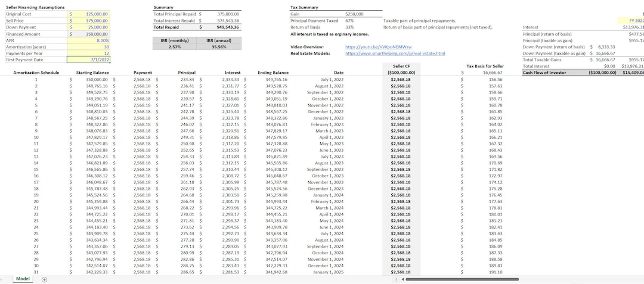
Task: Select the IRR (annual) value 35.56%
Action: [x=219, y=47]
